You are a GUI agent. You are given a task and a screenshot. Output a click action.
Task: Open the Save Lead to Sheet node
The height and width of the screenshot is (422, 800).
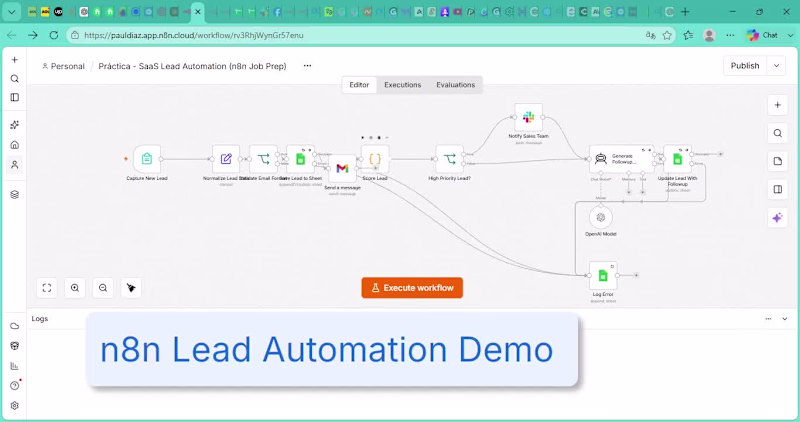click(x=301, y=159)
